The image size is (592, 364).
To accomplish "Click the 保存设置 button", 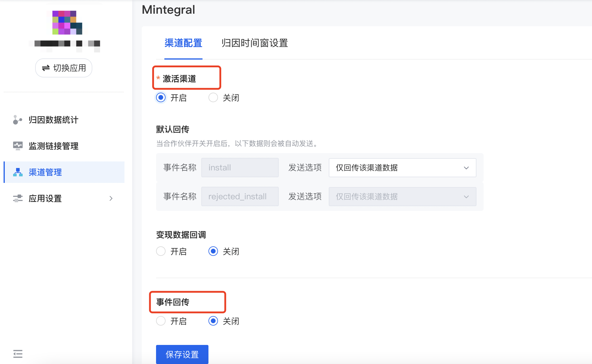I will [182, 354].
